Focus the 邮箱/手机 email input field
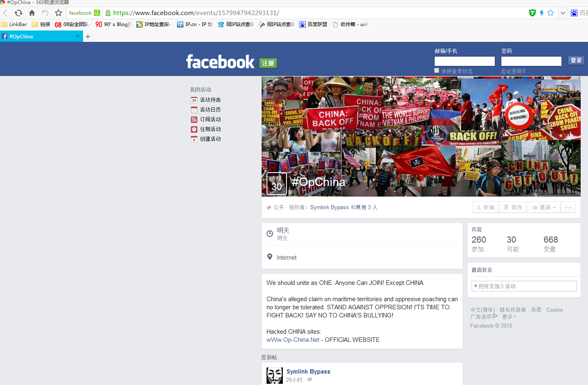The height and width of the screenshot is (385, 588). pos(465,61)
